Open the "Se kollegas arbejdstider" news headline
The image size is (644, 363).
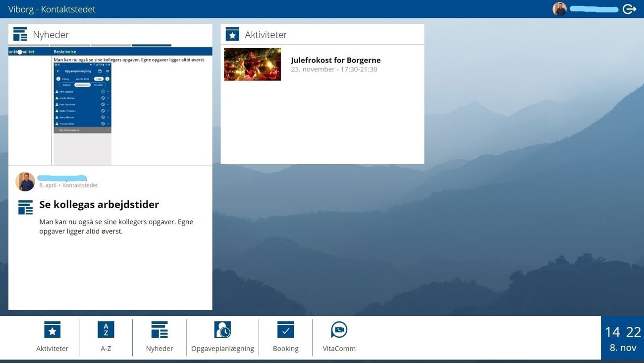click(x=99, y=204)
